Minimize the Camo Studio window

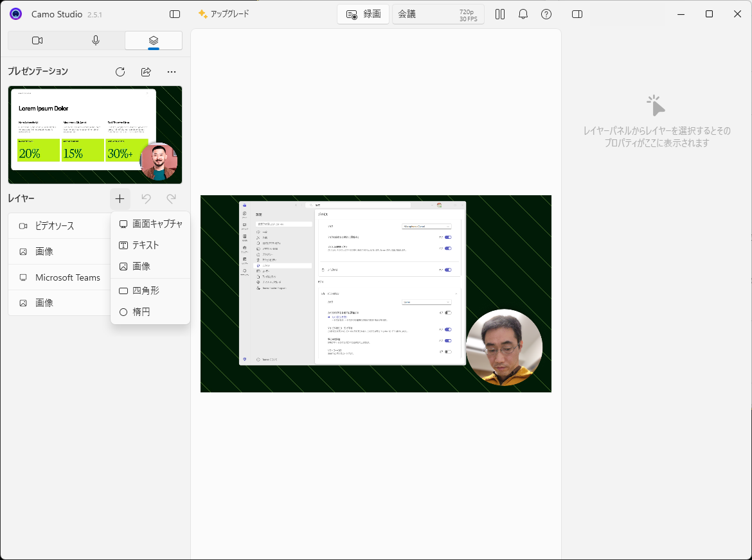(x=681, y=14)
